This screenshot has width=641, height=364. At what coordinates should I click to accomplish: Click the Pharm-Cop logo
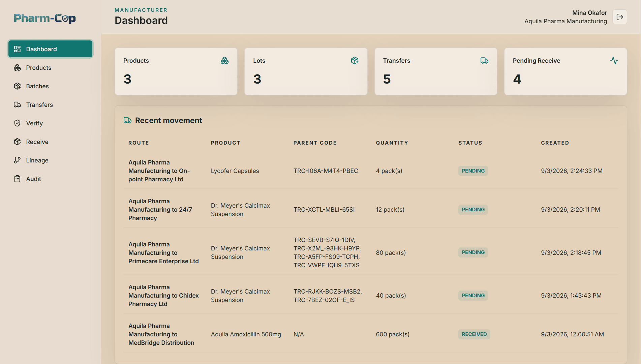coord(45,18)
